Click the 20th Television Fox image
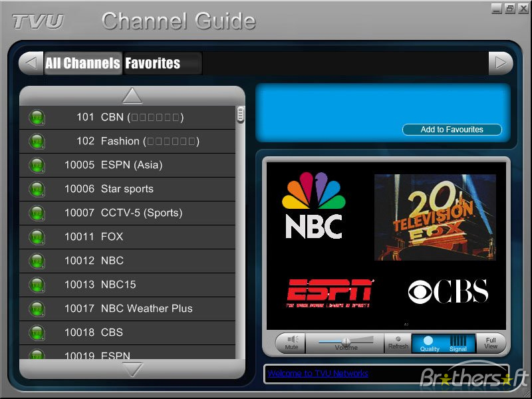Screen dimensions: 532x399 coord(435,217)
